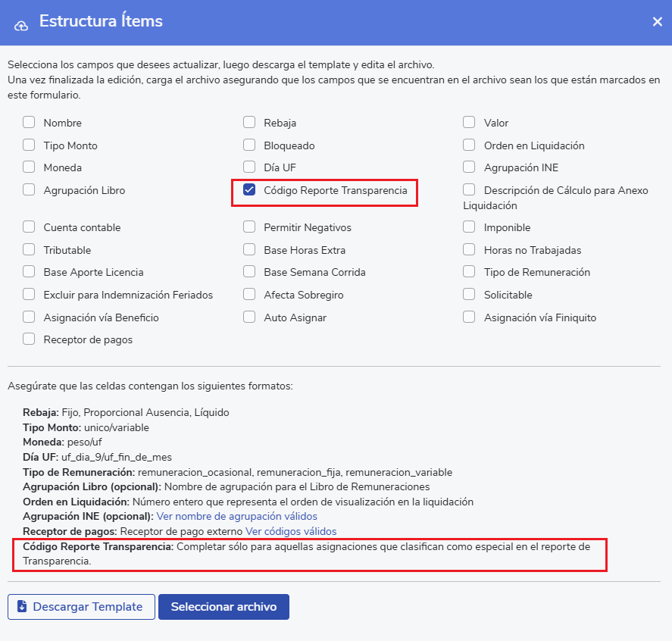Check the Cuenta contable field
The image size is (672, 641).
click(x=29, y=227)
